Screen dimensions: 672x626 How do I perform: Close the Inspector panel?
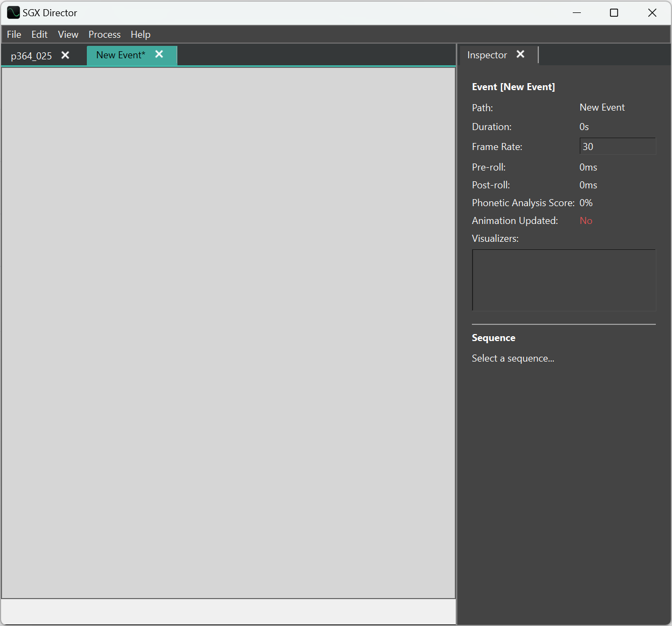point(520,55)
